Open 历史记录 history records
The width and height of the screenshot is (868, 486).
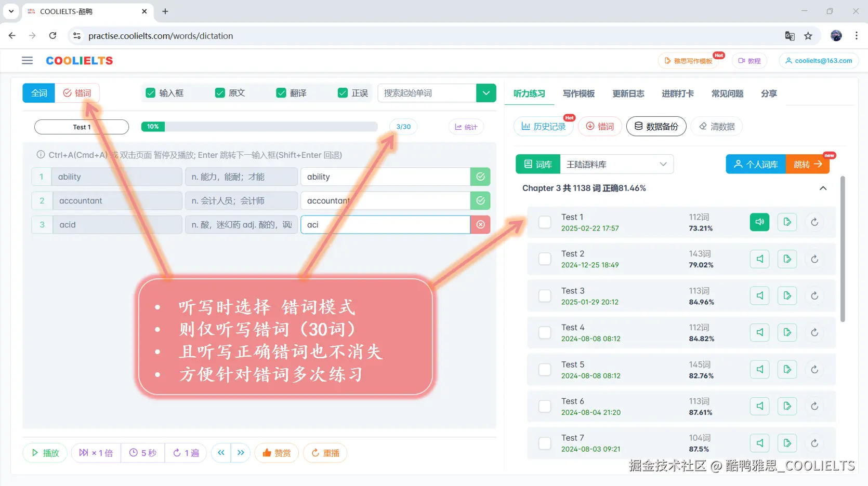(543, 126)
